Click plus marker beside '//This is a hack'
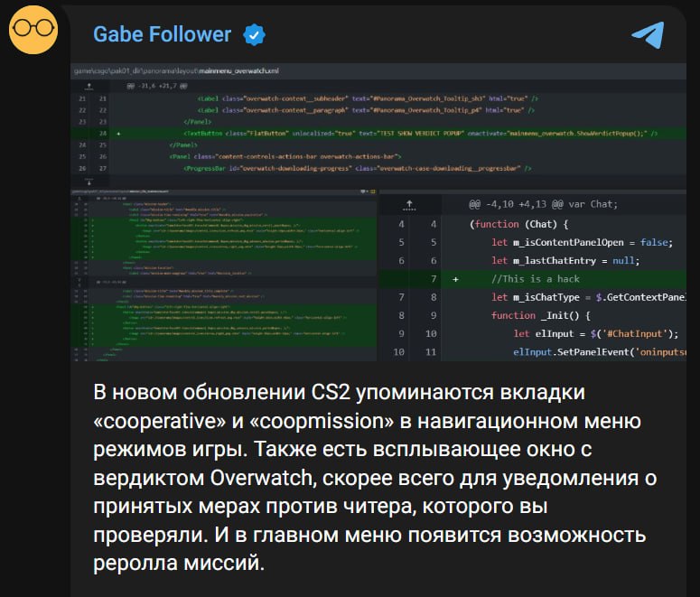This screenshot has height=597, width=700. [455, 279]
